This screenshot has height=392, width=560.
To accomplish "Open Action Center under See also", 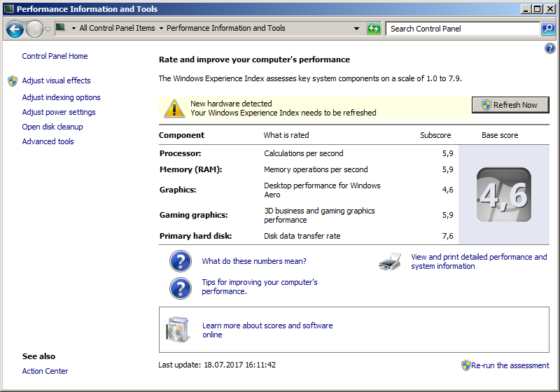I will point(45,371).
